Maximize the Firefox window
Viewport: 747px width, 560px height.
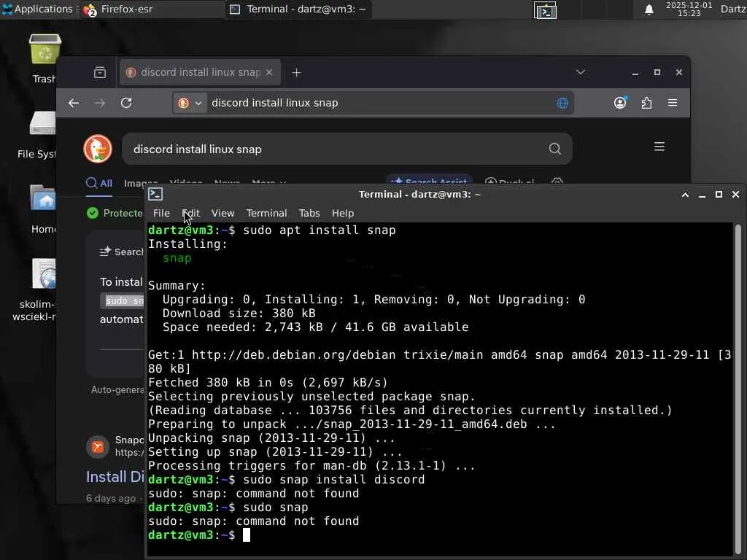coord(657,72)
